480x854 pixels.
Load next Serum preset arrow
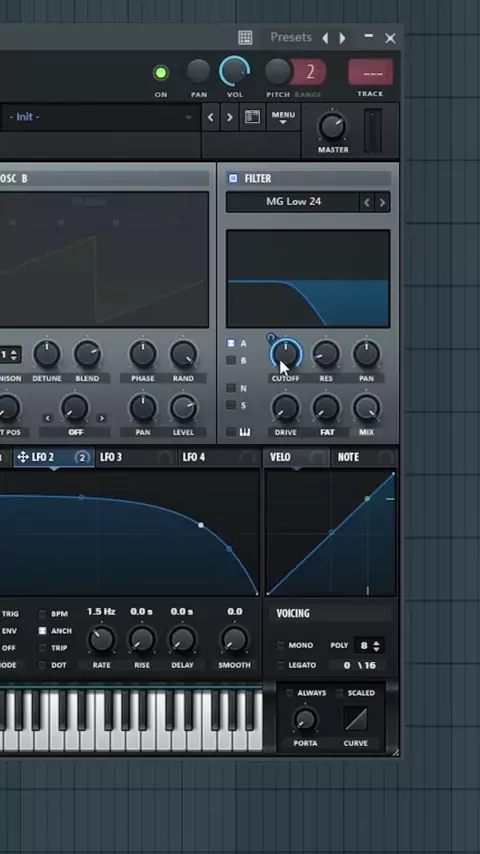[x=229, y=117]
